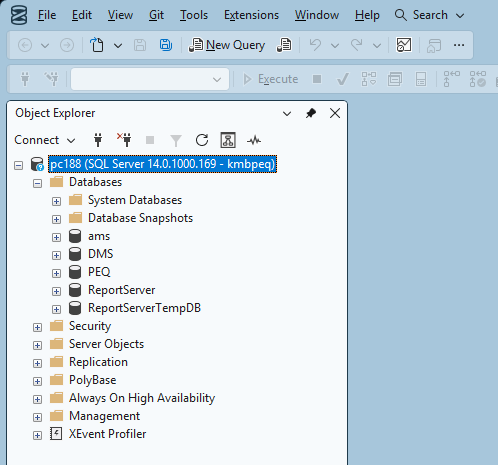Select the ReportServerTempDB database

click(144, 308)
